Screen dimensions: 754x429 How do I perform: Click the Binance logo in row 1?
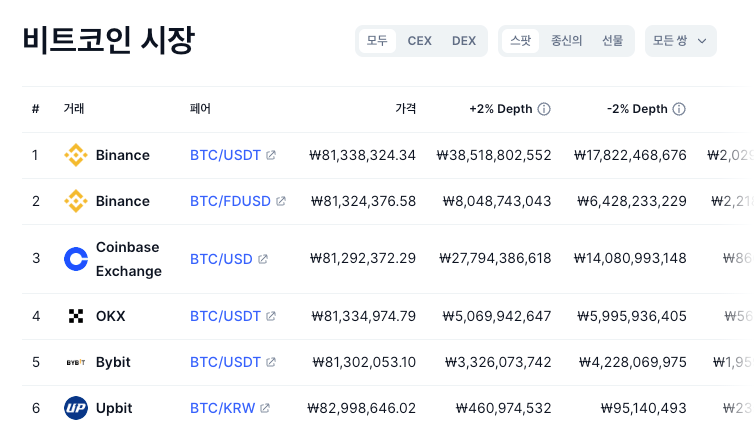(x=75, y=155)
